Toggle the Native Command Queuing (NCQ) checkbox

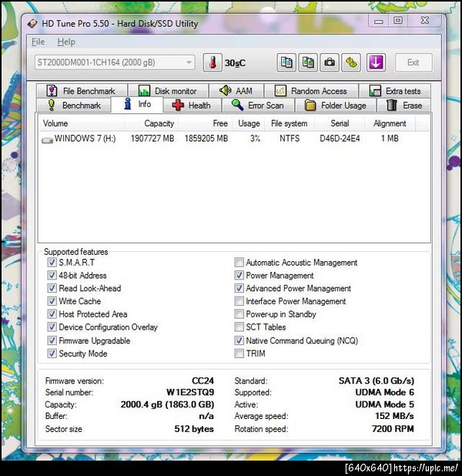coord(239,340)
